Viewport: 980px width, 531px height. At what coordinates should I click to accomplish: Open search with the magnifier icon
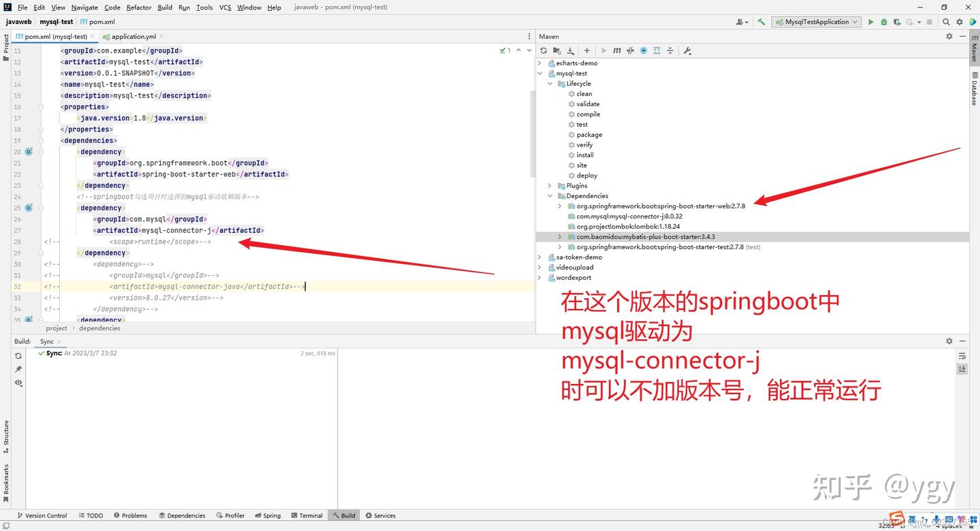point(945,21)
